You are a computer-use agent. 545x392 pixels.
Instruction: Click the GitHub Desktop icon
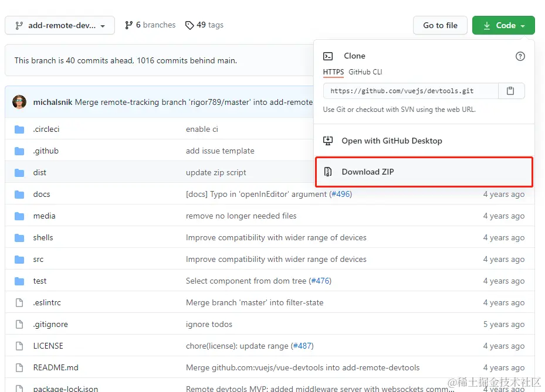coord(329,141)
